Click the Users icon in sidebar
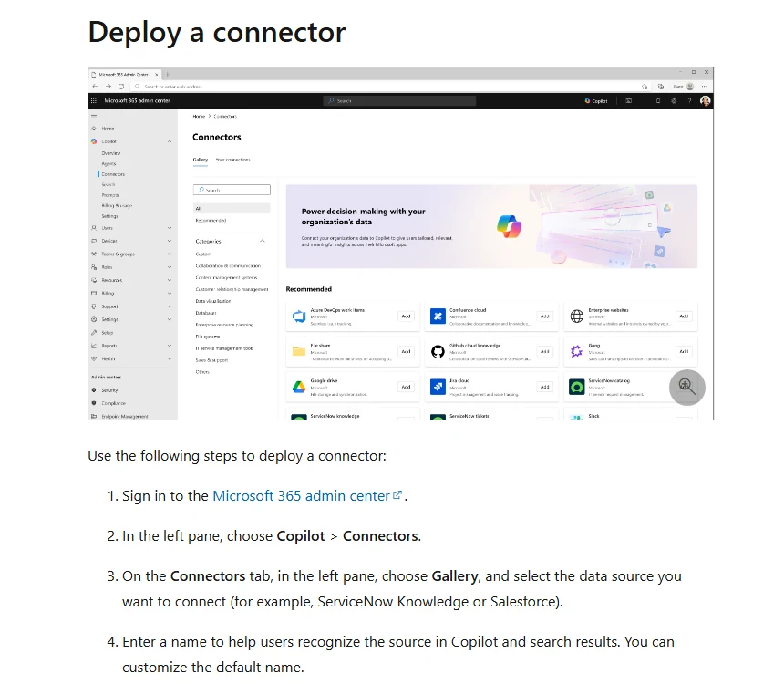The height and width of the screenshot is (684, 784). click(x=94, y=228)
